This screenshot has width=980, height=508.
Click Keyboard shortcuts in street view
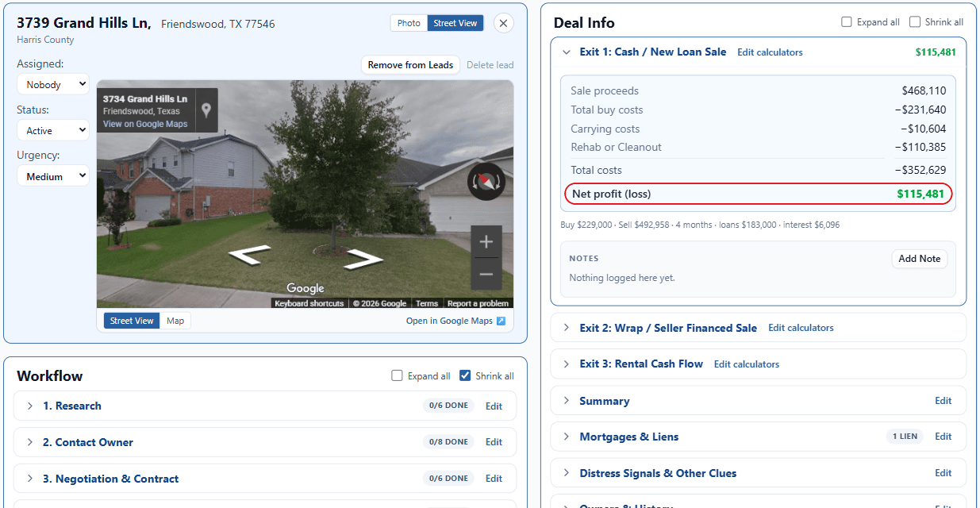[x=309, y=303]
